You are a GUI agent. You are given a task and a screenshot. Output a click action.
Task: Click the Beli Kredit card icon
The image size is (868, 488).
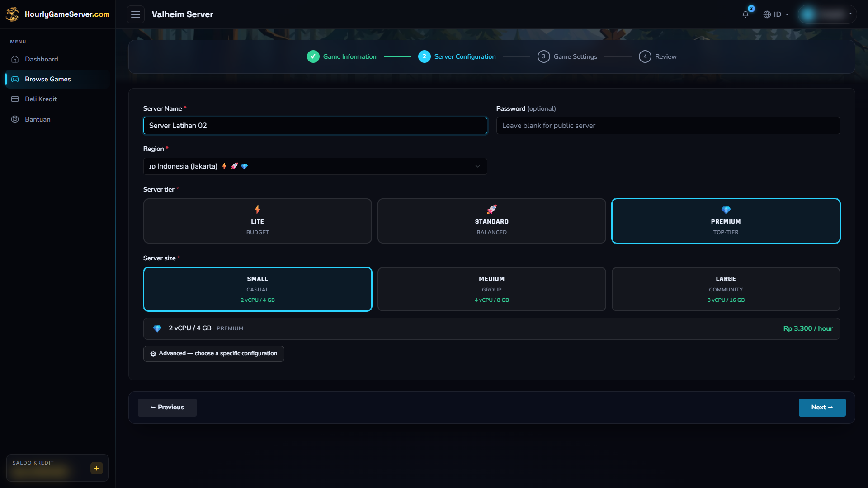click(x=15, y=99)
